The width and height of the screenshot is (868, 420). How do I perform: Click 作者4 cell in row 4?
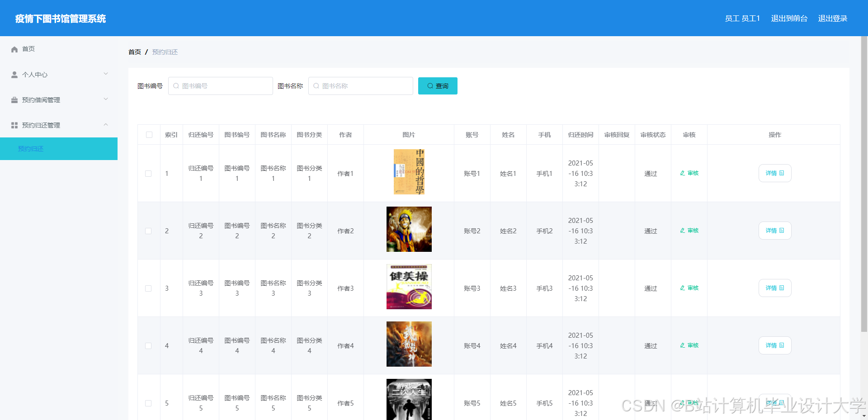pyautogui.click(x=345, y=346)
